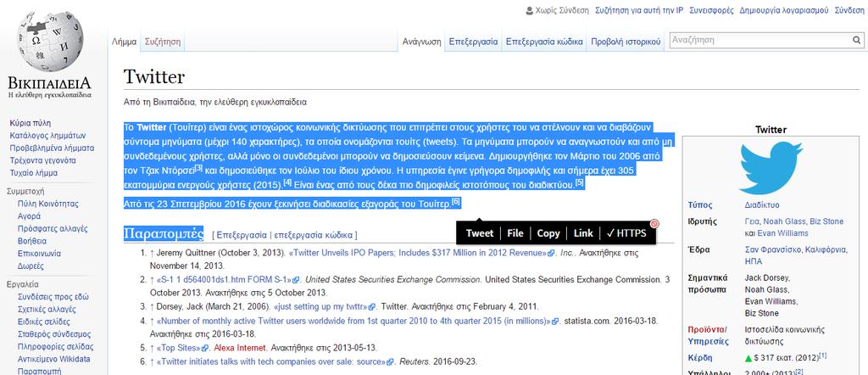The height and width of the screenshot is (375, 868).
Task: Open the Επεξεργασία κώδικα tab
Action: 544,42
